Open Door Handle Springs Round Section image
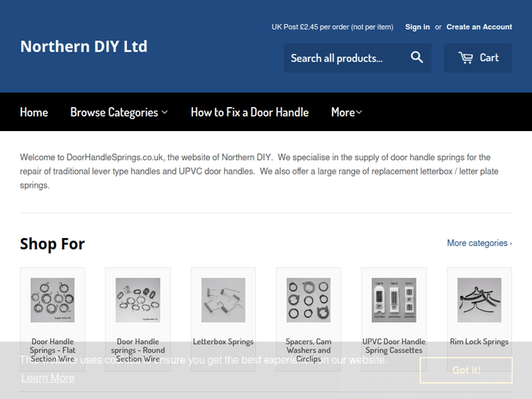 point(138,300)
